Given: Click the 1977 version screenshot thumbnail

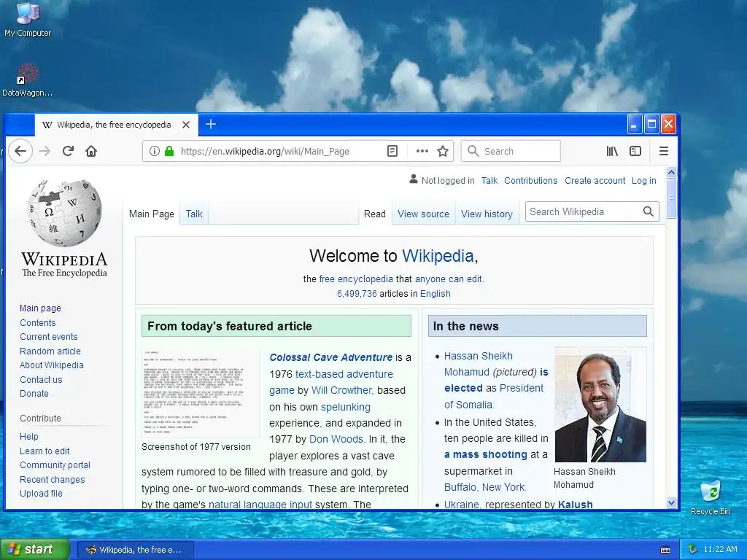Looking at the screenshot, I should 200,394.
